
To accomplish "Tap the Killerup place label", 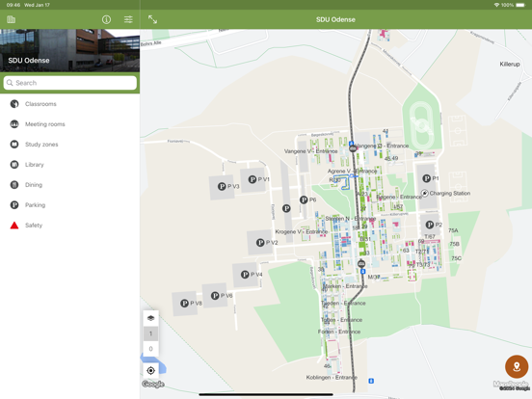I will 510,65.
